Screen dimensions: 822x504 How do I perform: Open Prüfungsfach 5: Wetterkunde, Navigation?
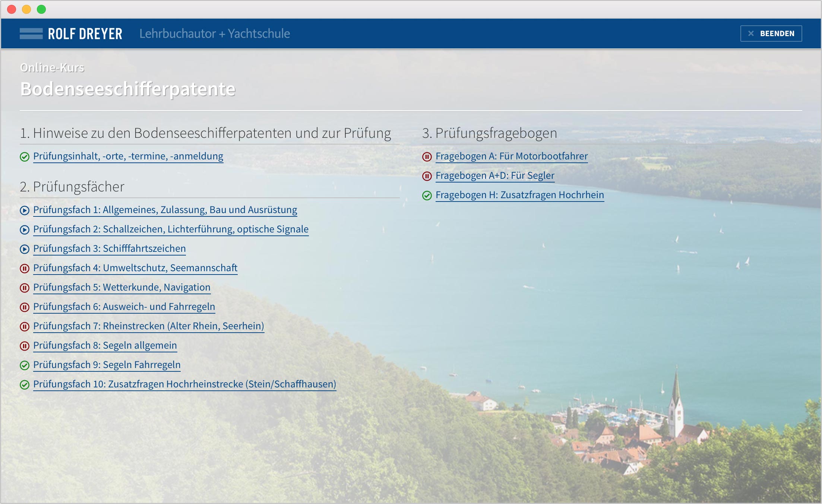click(122, 287)
